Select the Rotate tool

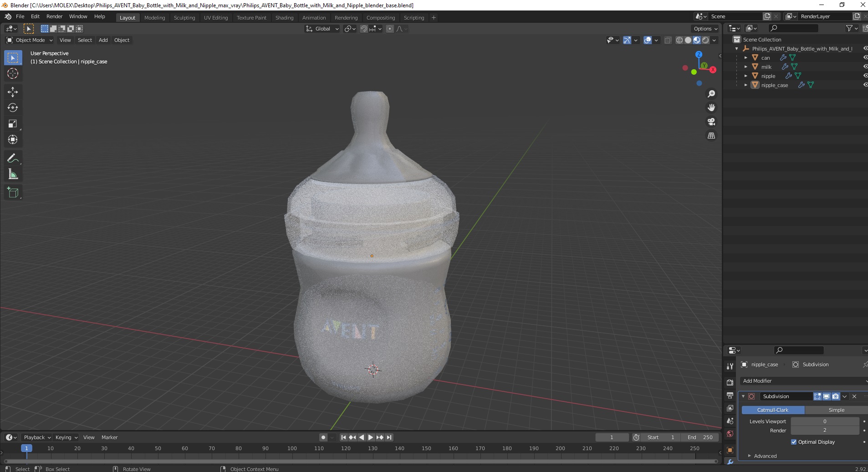(x=13, y=108)
